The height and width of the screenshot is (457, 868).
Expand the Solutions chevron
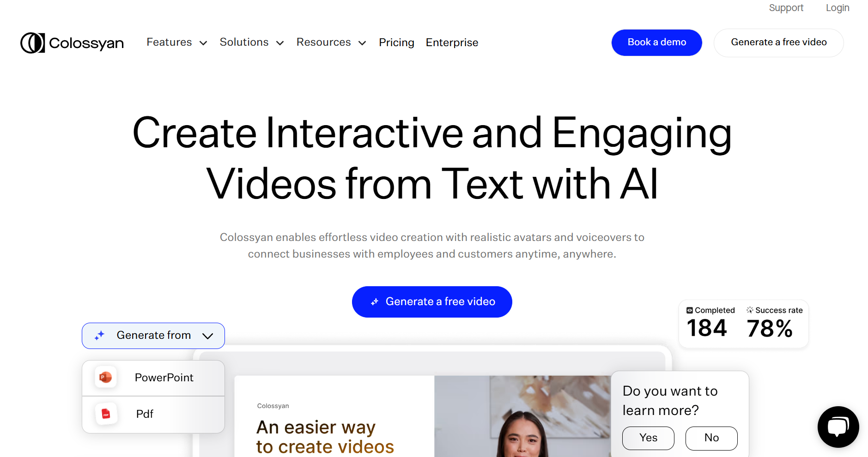point(280,43)
